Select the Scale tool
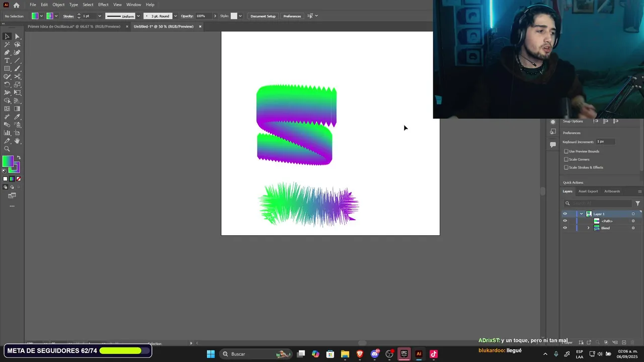This screenshot has width=644, height=362. [x=17, y=84]
